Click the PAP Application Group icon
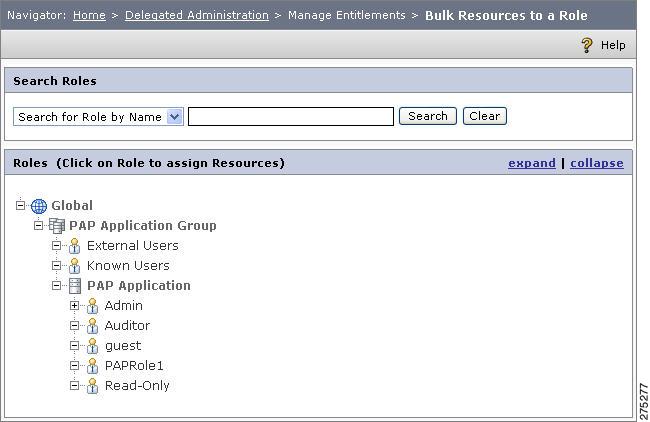 (57, 226)
